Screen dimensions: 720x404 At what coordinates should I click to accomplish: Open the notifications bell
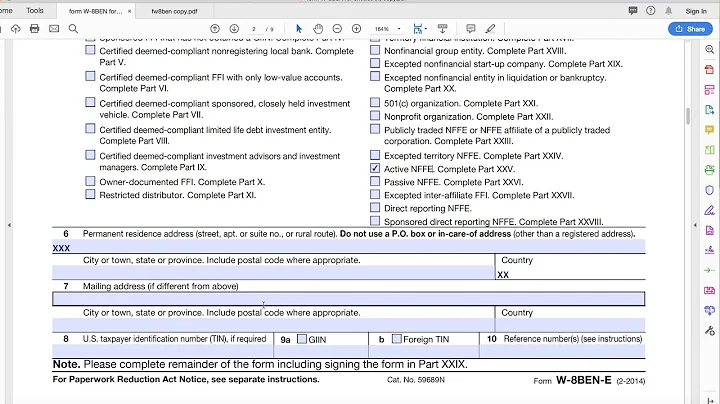click(669, 11)
